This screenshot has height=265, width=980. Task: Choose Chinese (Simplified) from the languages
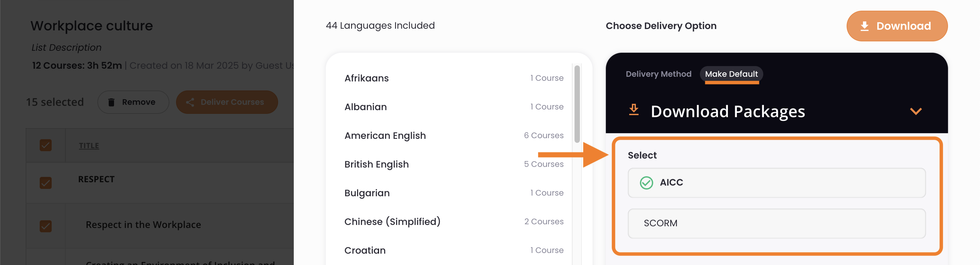[x=453, y=222]
